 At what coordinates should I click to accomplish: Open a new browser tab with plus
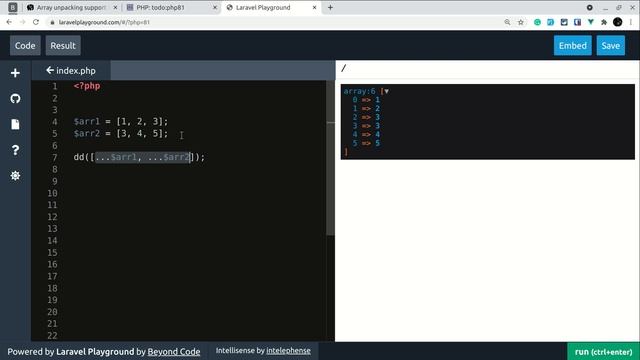(330, 7)
